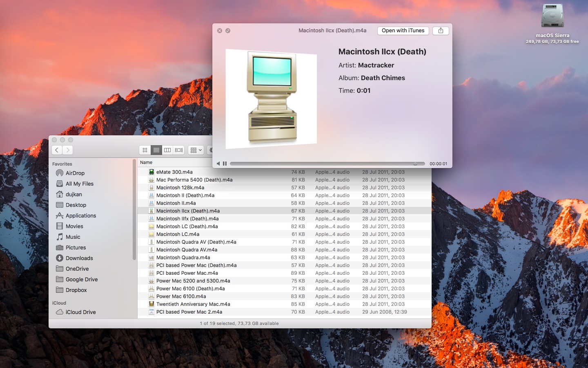The image size is (588, 368).
Task: Switch Finder to column view
Action: tap(167, 150)
